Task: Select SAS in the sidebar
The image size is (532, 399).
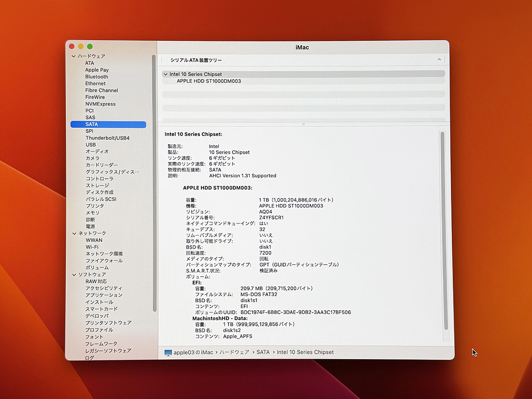Action: point(90,117)
